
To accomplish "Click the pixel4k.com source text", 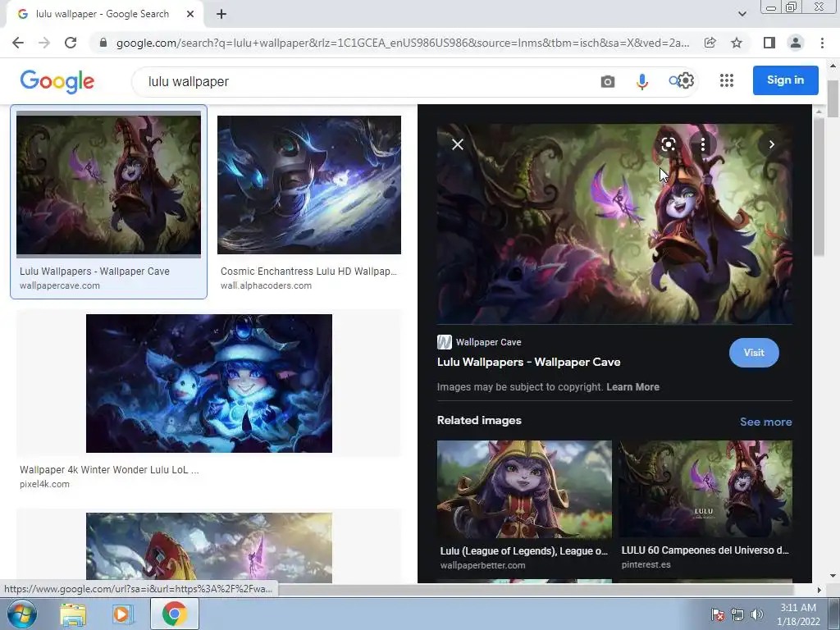I will (x=44, y=484).
